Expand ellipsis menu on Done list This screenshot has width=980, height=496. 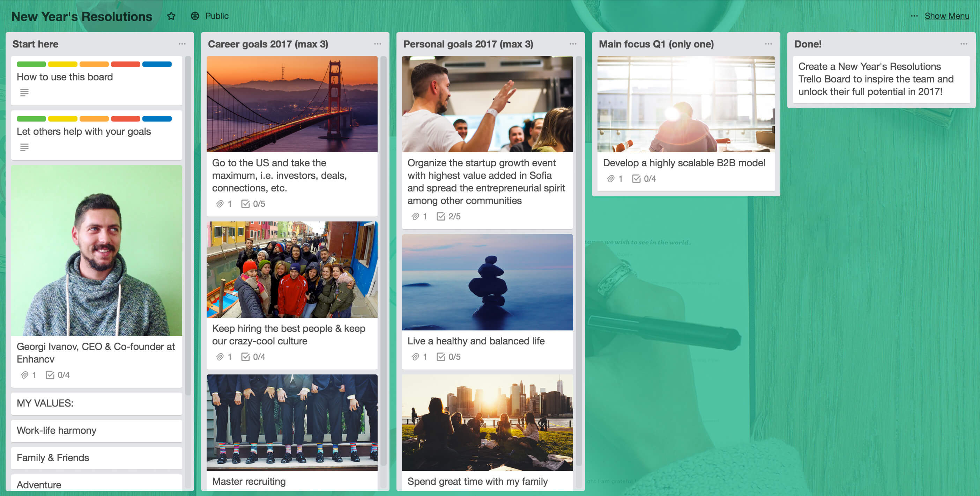coord(964,44)
